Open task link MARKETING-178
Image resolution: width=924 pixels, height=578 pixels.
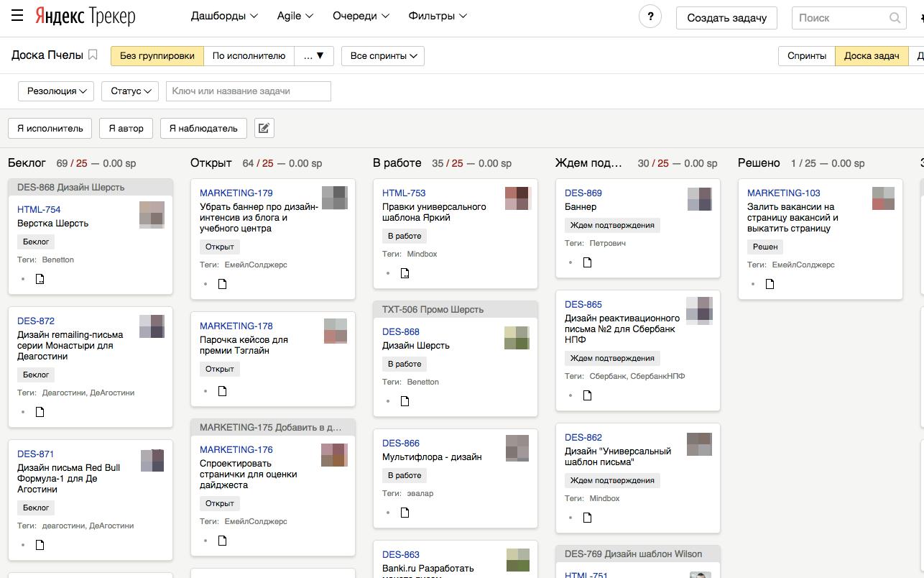click(236, 326)
